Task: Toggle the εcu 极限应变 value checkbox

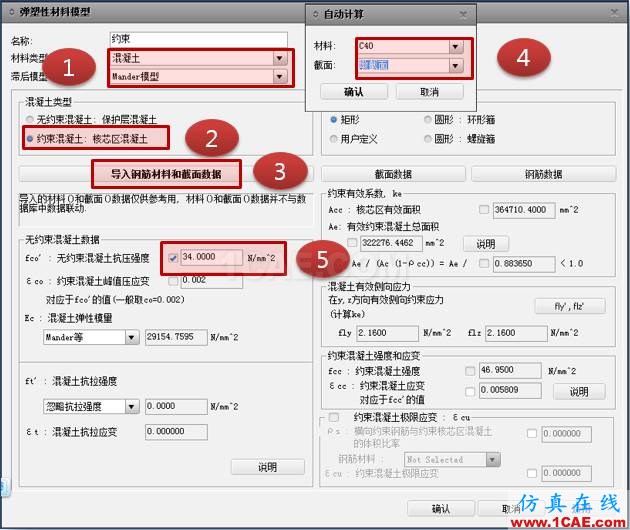Action: 532,473
